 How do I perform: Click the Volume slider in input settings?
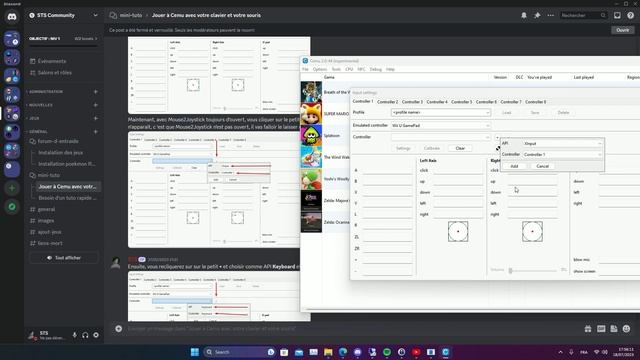tap(533, 270)
